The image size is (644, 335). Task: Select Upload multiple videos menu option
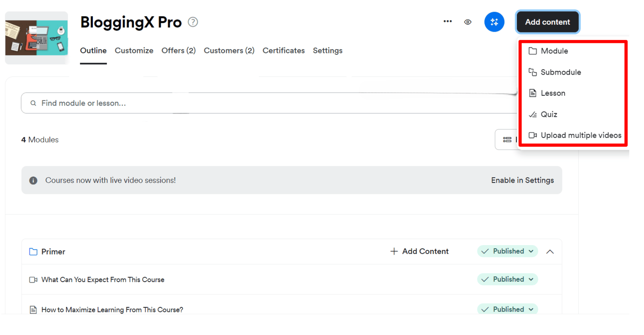[x=580, y=135]
